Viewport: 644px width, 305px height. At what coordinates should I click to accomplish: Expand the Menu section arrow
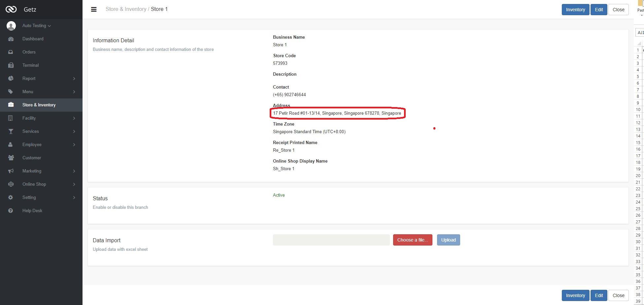click(74, 92)
